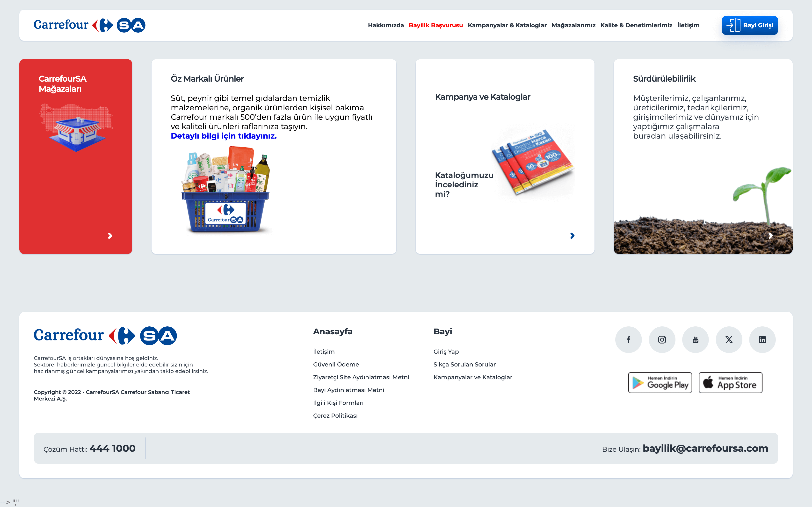Click chevron on Sürdürülebilirlik card
The height and width of the screenshot is (507, 812).
coord(770,236)
